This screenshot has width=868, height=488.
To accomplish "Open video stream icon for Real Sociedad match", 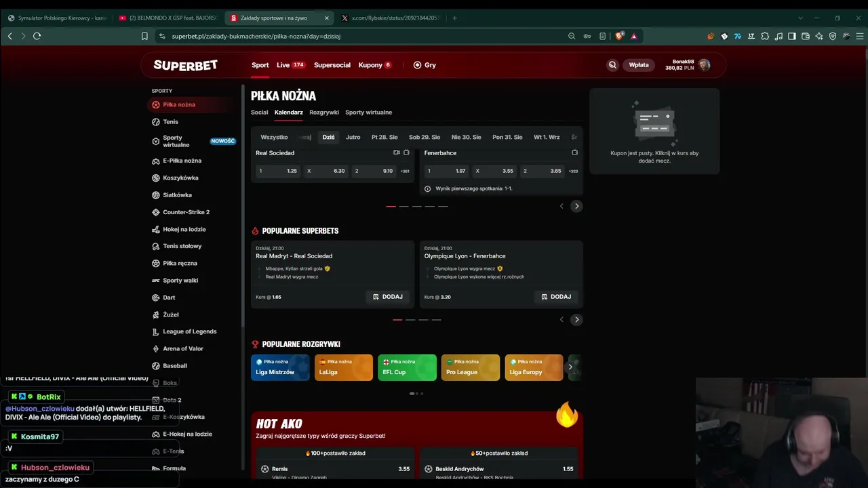I will click(397, 152).
